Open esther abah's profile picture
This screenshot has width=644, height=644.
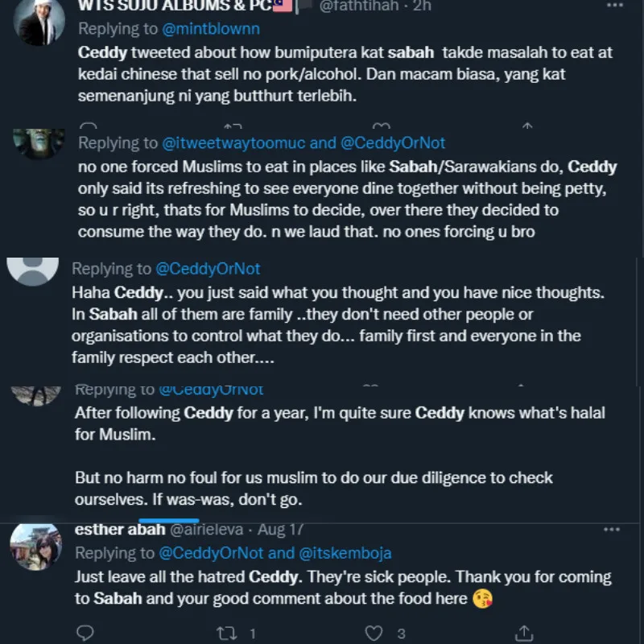click(36, 546)
